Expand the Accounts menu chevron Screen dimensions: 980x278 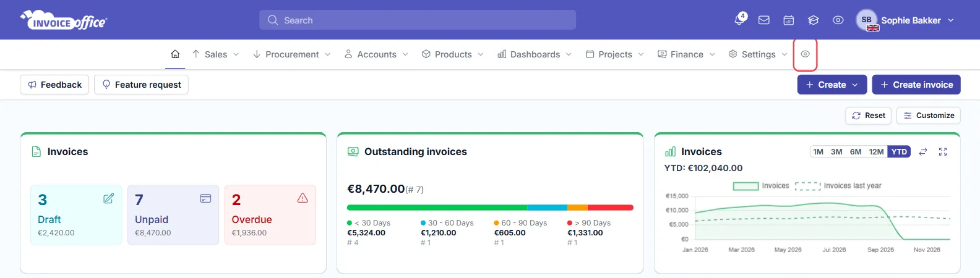pos(405,54)
